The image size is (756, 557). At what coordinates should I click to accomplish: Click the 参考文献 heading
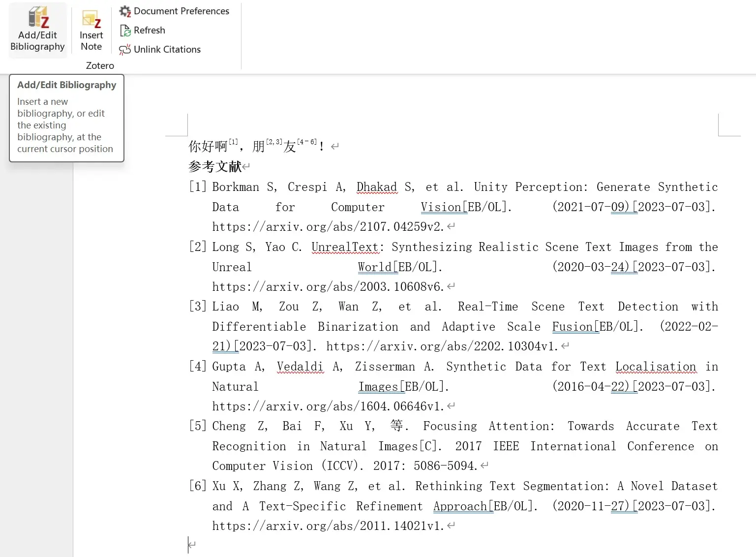(x=215, y=166)
